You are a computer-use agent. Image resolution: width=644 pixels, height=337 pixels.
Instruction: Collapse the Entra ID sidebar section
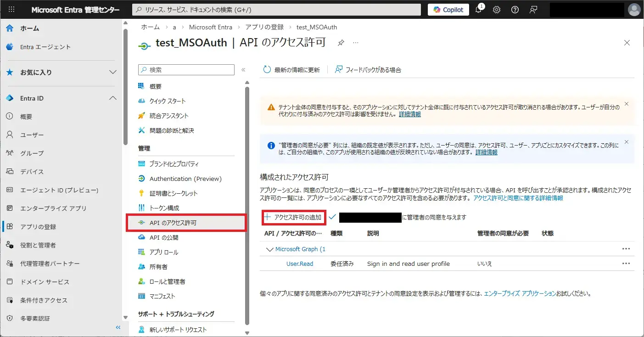tap(112, 98)
